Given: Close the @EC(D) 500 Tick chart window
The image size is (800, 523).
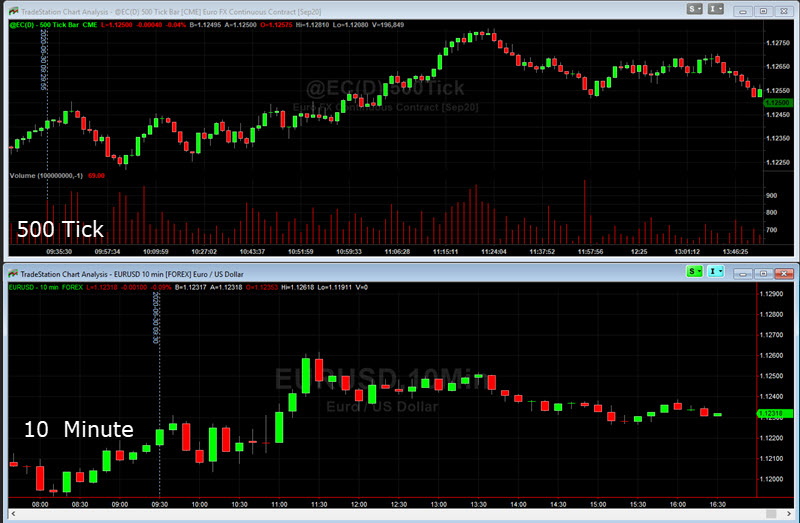Looking at the screenshot, I should click(784, 11).
